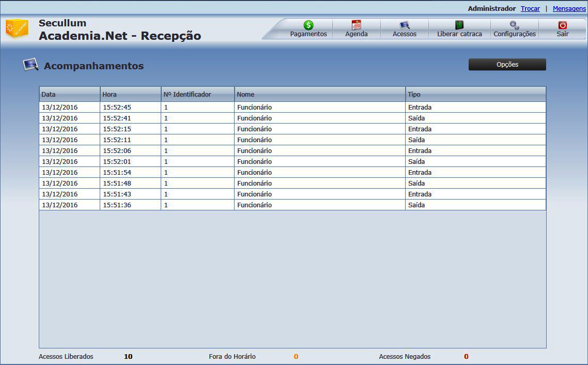Open Pagamentos green dollar icon
This screenshot has height=365, width=588.
click(308, 25)
